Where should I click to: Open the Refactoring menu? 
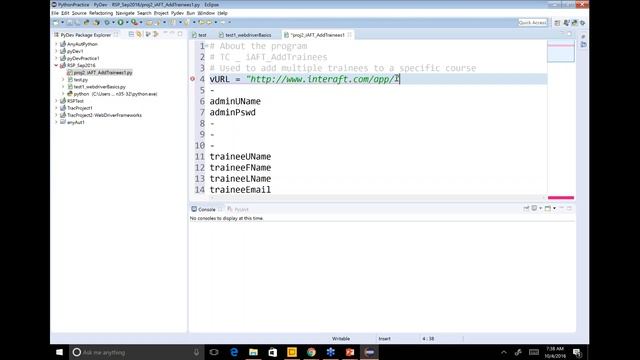click(x=101, y=13)
